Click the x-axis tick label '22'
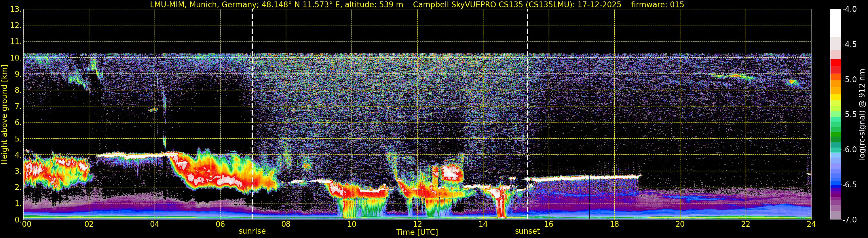The width and height of the screenshot is (868, 238). pyautogui.click(x=746, y=224)
